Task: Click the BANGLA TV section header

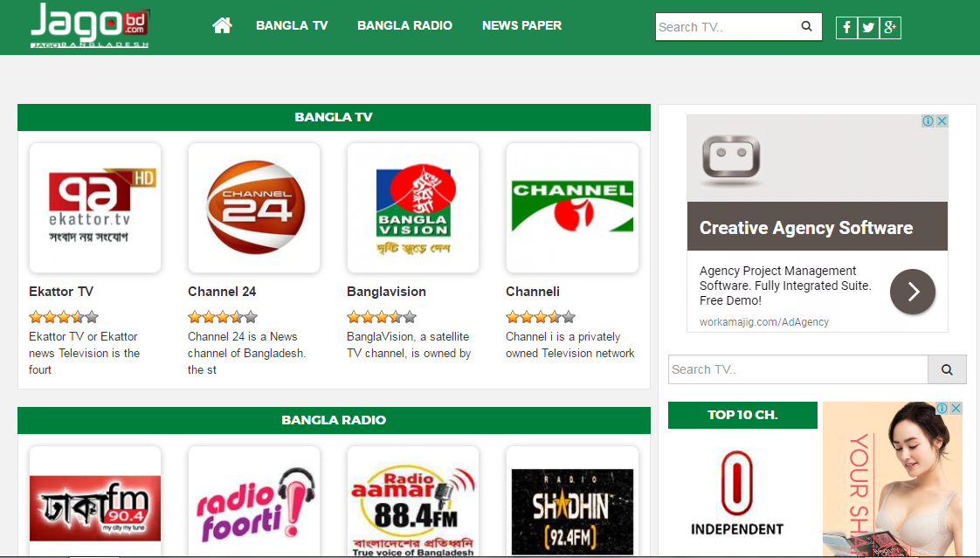Action: (334, 118)
